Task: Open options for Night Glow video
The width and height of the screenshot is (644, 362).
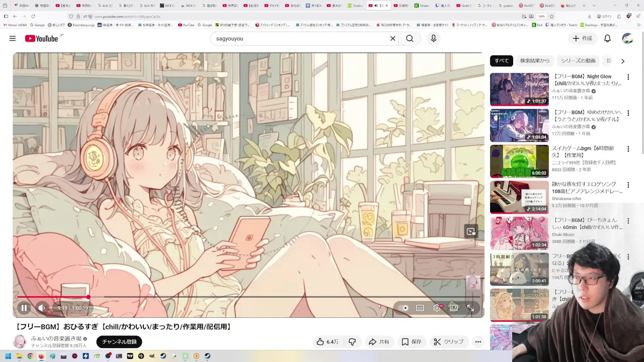Action: pyautogui.click(x=628, y=77)
